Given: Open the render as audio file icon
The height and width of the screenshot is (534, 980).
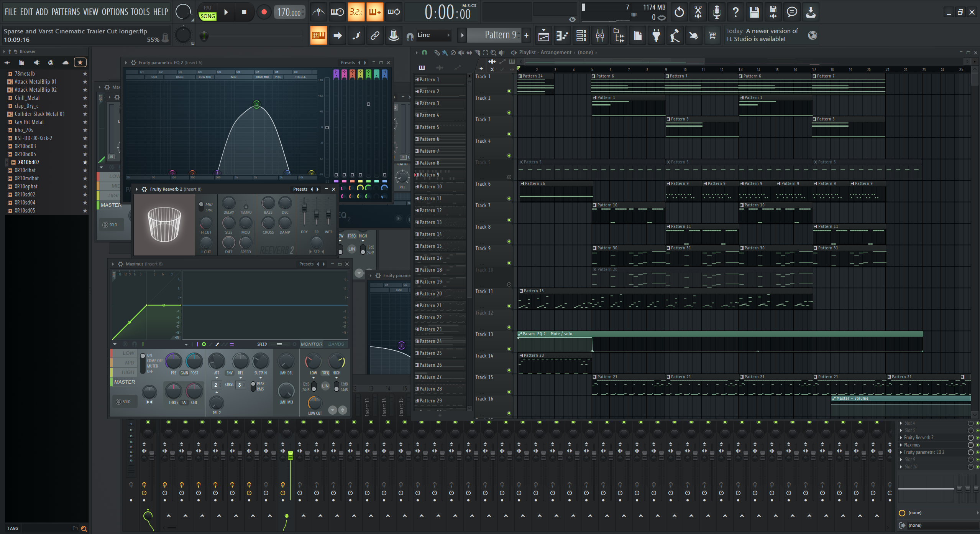Looking at the screenshot, I should click(x=773, y=12).
